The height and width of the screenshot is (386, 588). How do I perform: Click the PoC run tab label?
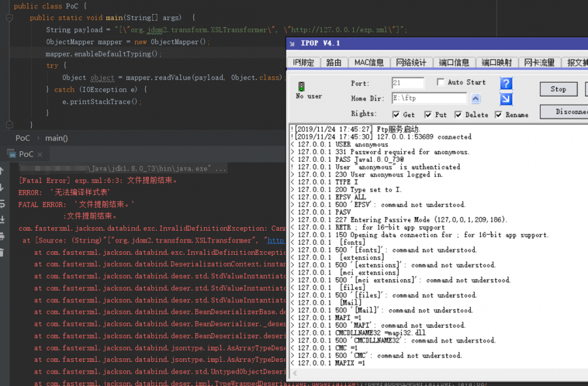pos(26,154)
